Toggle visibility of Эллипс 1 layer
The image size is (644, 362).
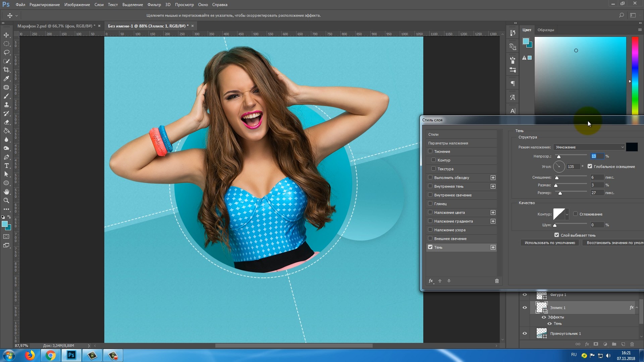point(524,308)
